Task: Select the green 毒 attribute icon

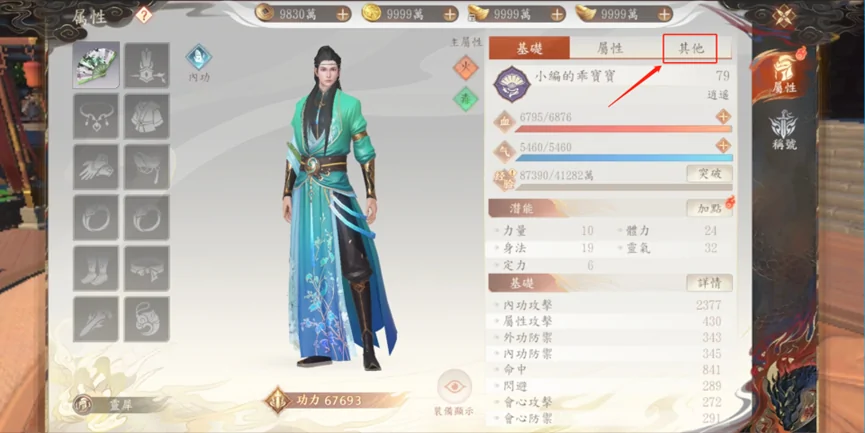Action: pos(466,99)
